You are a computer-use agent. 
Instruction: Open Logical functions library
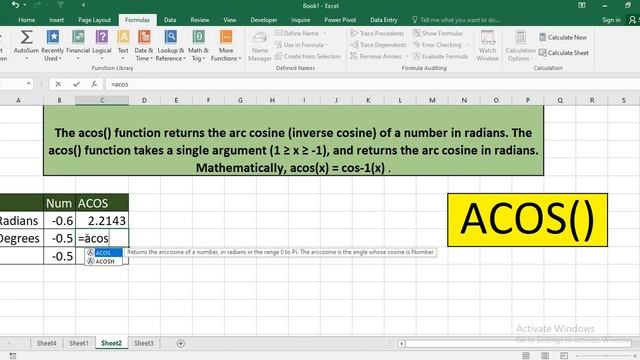click(102, 45)
